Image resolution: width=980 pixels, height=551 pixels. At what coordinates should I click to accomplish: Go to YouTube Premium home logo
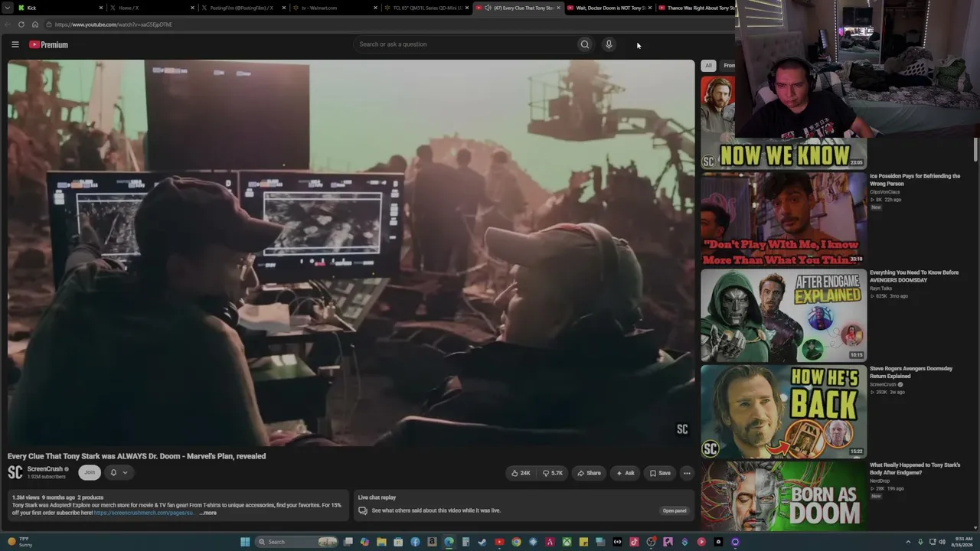(x=49, y=44)
